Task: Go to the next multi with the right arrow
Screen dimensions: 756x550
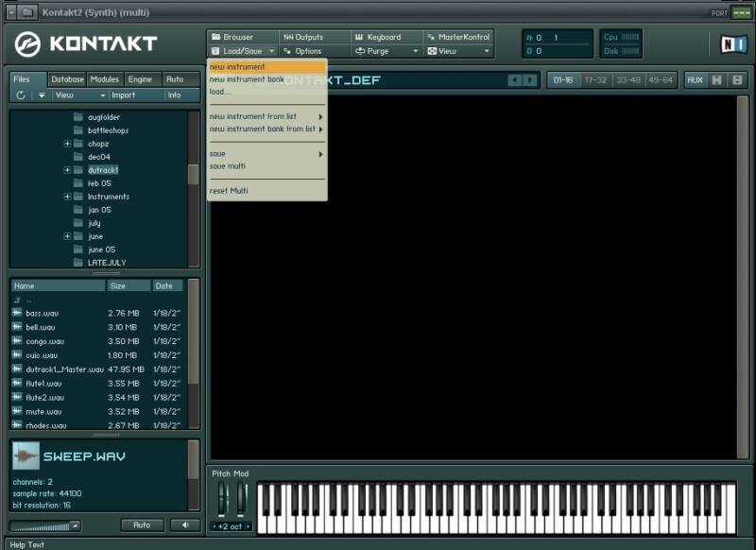Action: (x=530, y=80)
